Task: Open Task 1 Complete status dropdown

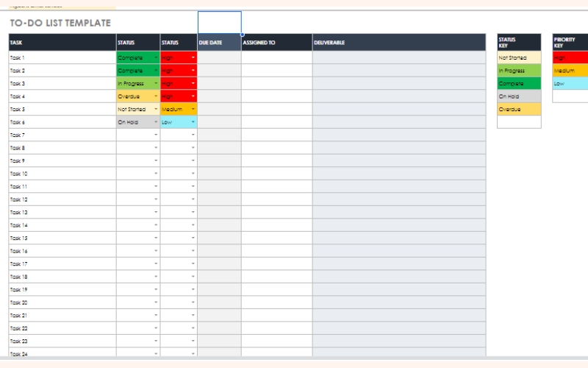Action: (x=156, y=57)
